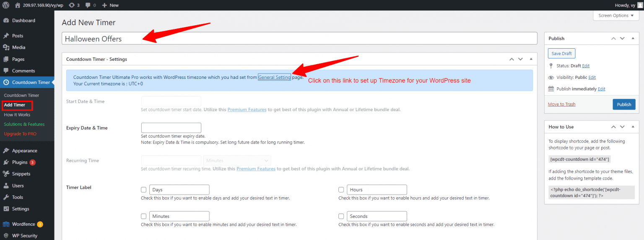Screen dimensions: 644x240
Task: Open Media via its sidebar icon
Action: (x=6, y=47)
